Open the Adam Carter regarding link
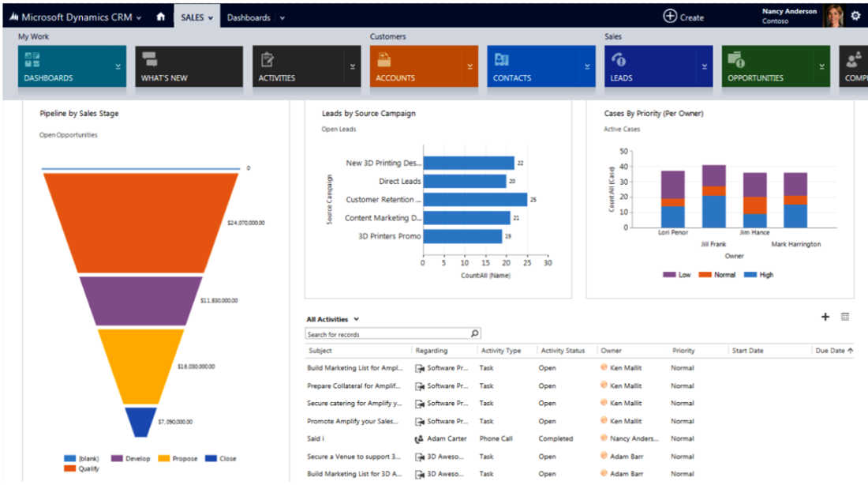Screen dimensions: 868x485 (x=447, y=438)
